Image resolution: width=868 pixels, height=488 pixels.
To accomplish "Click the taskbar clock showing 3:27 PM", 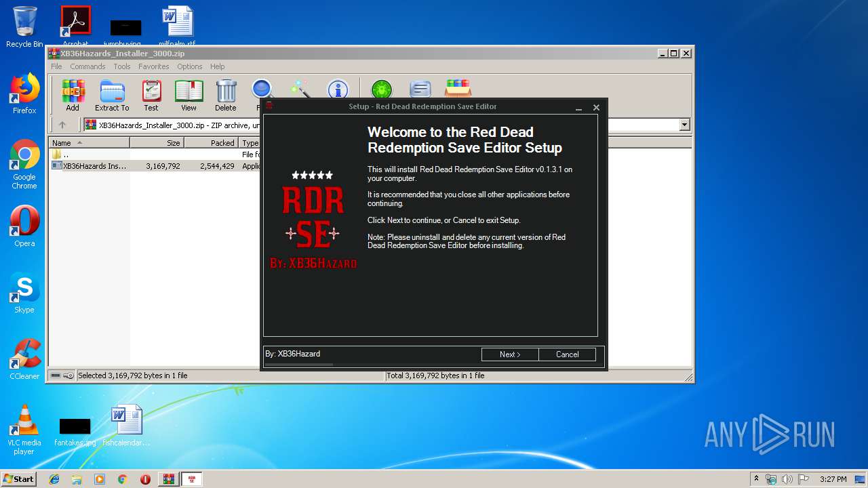I will pyautogui.click(x=833, y=479).
